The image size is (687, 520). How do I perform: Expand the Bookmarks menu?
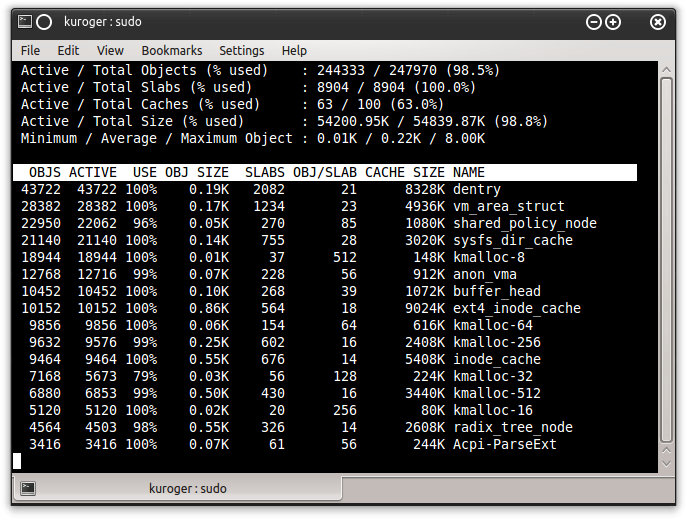click(171, 50)
